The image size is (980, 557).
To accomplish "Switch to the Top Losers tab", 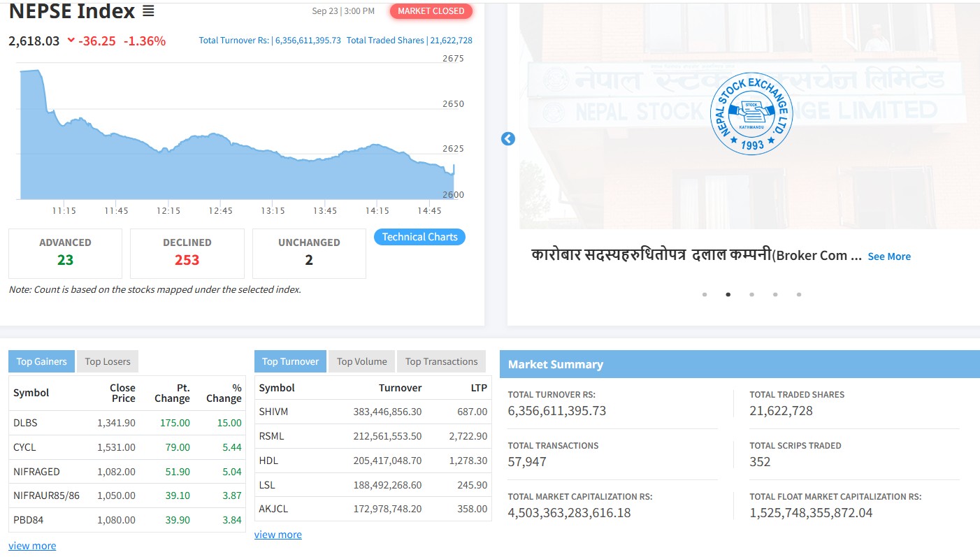I will pos(108,361).
